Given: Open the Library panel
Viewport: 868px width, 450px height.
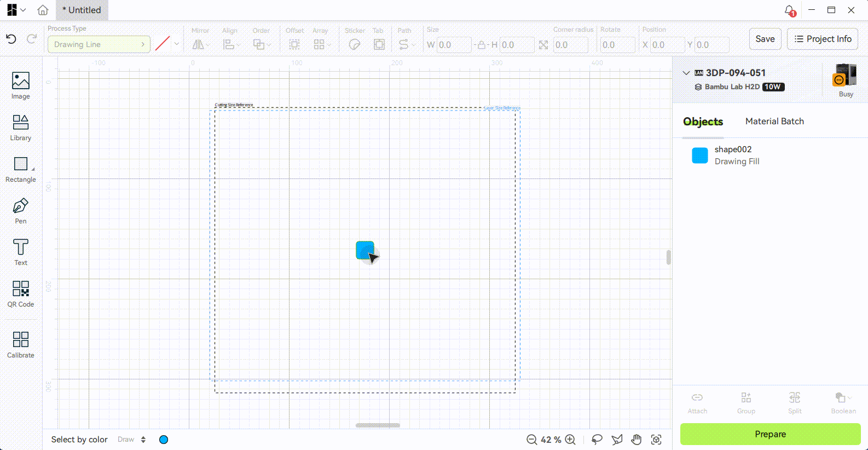Looking at the screenshot, I should (21, 128).
